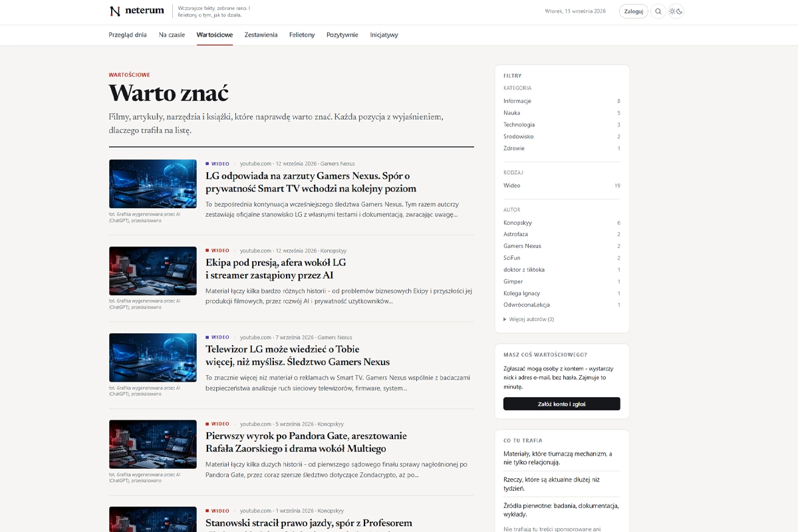Filter by author SciFun
The width and height of the screenshot is (798, 532).
tap(562, 258)
